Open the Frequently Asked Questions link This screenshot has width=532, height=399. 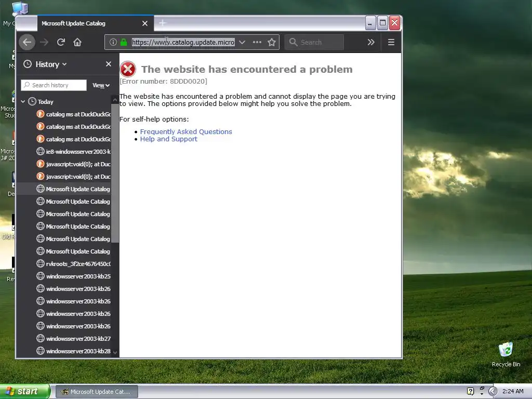[x=186, y=131]
